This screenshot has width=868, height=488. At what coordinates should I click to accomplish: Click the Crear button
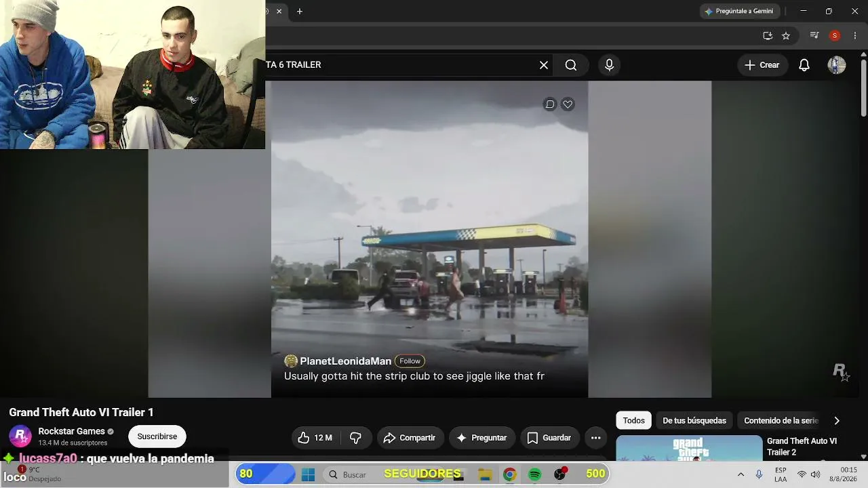point(762,65)
